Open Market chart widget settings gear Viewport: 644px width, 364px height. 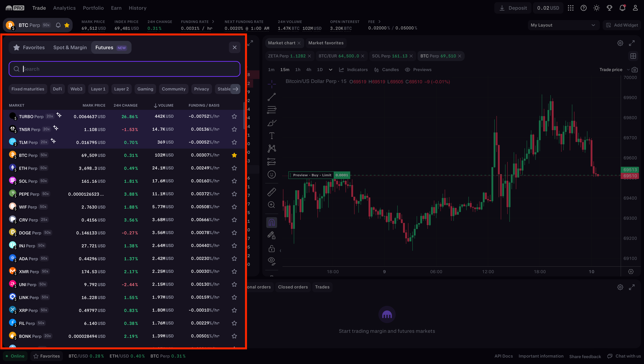[620, 43]
